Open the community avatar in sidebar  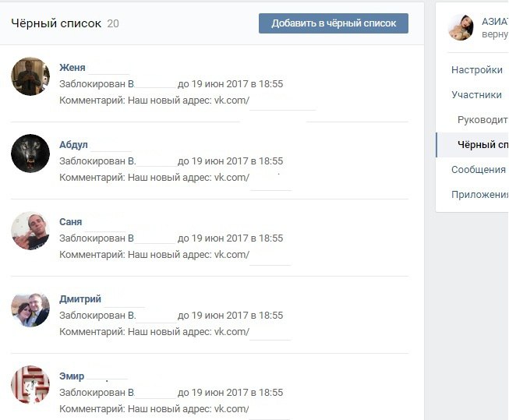coord(461,27)
